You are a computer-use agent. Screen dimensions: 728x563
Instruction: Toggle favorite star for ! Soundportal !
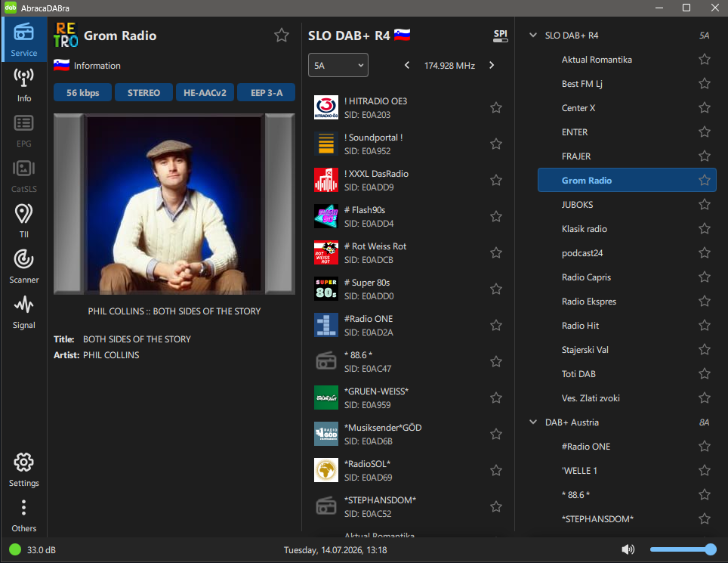click(496, 144)
